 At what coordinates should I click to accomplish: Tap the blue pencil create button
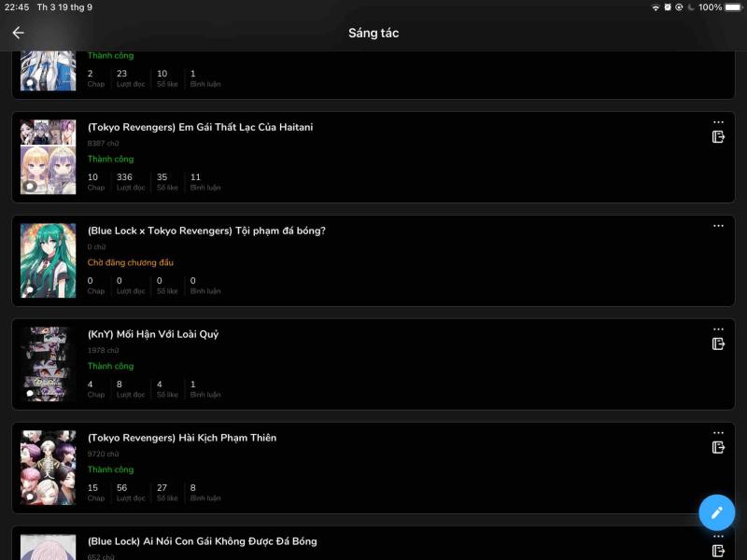click(x=716, y=512)
